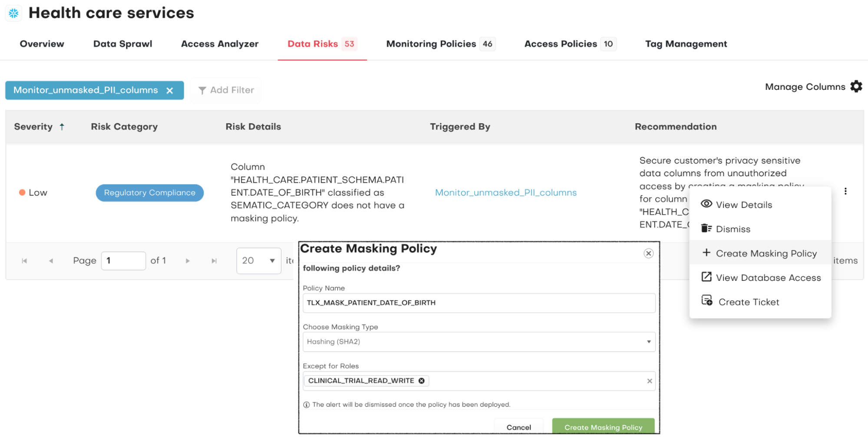The image size is (868, 437).
Task: Click the Monitoring Policies count badge 46
Action: click(x=487, y=44)
